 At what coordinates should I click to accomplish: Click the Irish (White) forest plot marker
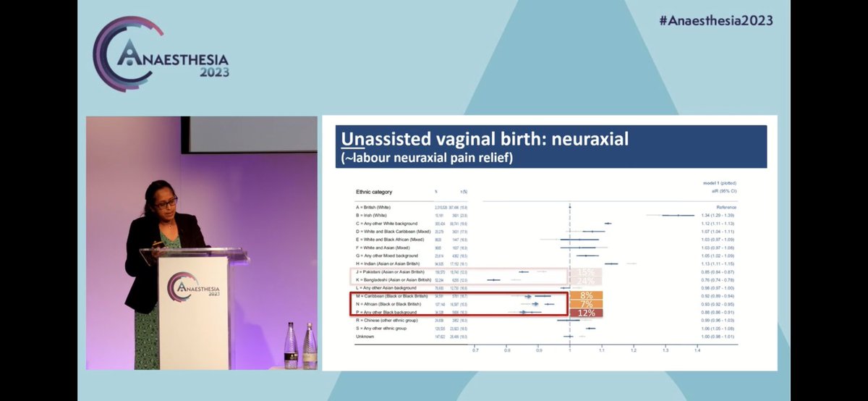[x=678, y=215]
